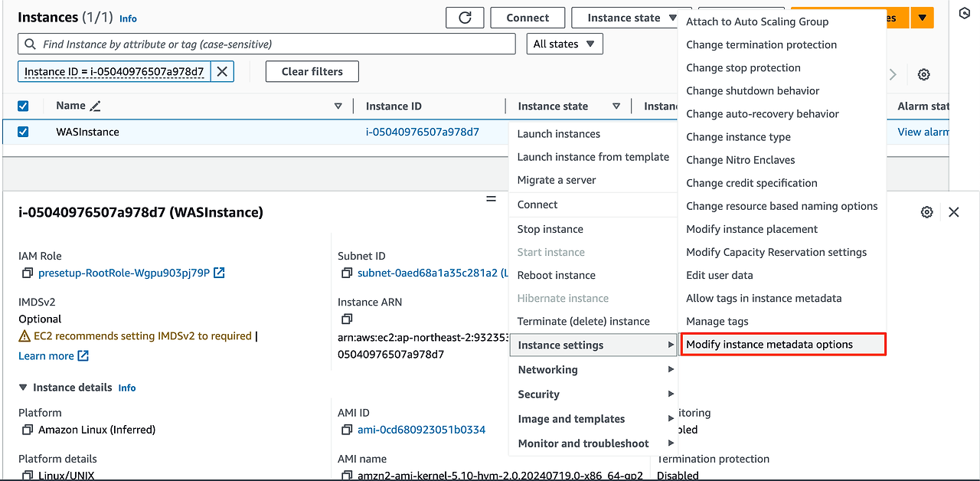Viewport: 980px width, 481px height.
Task: Choose Launch instance from template
Action: 593,157
